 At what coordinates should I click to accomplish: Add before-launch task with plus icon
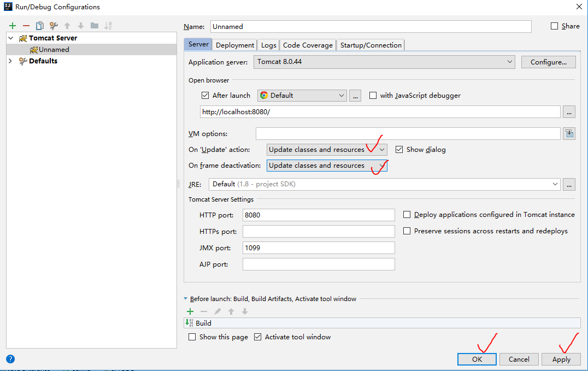point(190,311)
